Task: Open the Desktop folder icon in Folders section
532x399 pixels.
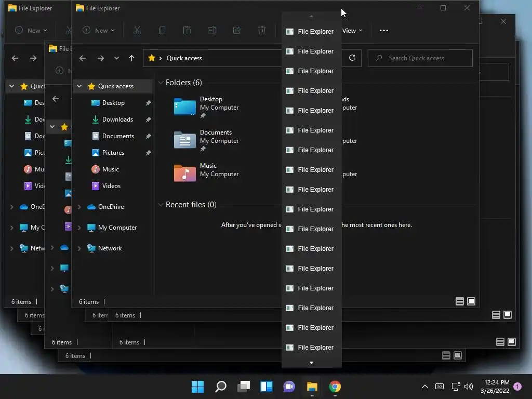Action: point(184,107)
